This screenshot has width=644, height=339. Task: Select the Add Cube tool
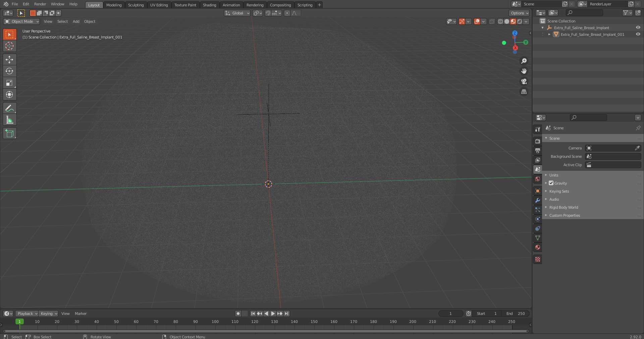[9, 133]
